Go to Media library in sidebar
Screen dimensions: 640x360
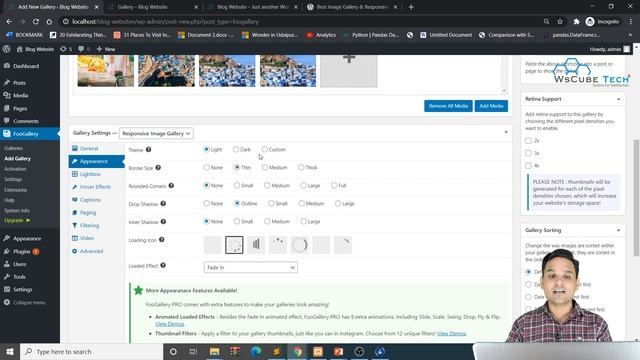point(20,96)
